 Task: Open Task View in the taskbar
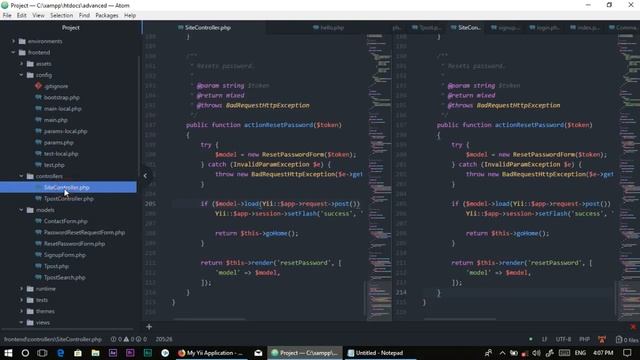coord(42,353)
